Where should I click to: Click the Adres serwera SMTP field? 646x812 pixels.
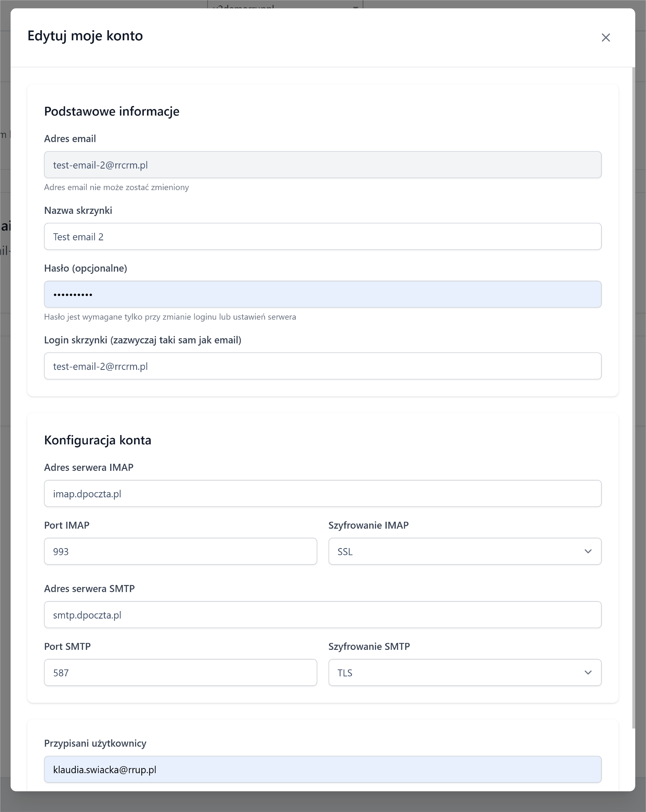(x=322, y=615)
